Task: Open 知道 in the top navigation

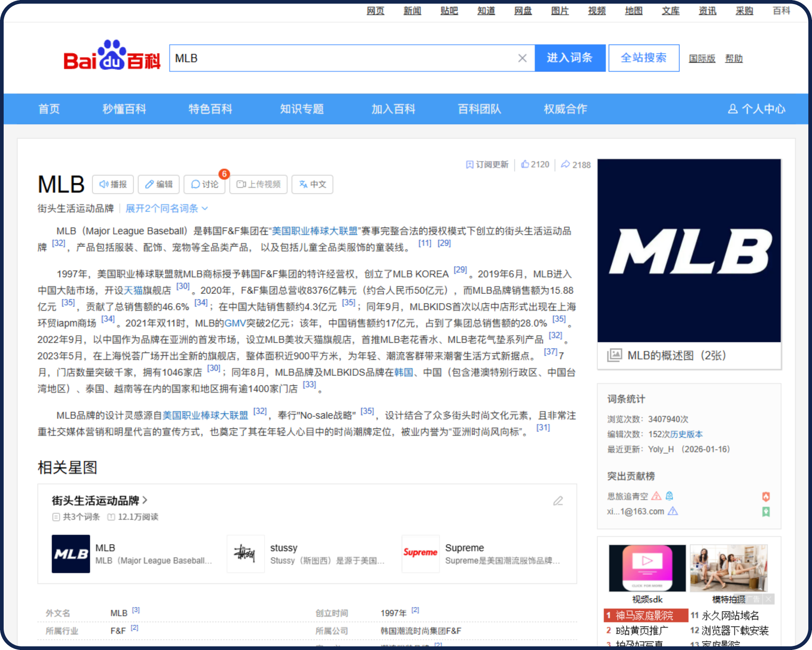Action: [486, 11]
